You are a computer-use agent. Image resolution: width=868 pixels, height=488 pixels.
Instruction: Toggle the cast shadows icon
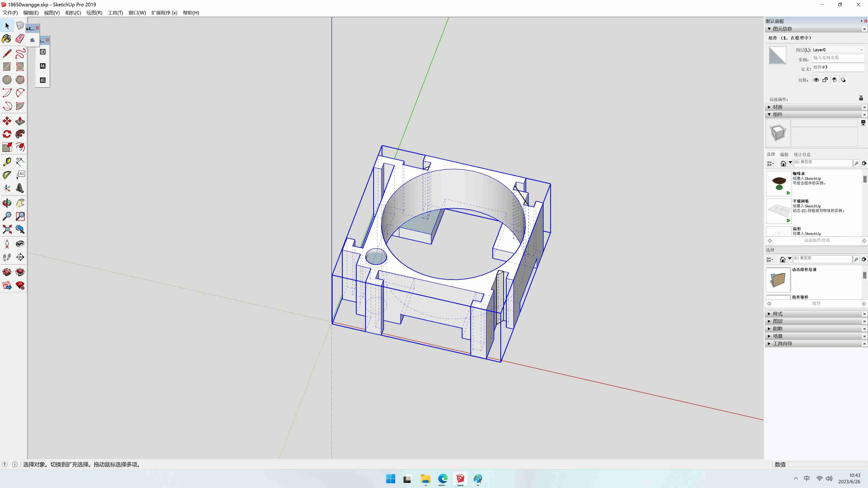tap(834, 80)
